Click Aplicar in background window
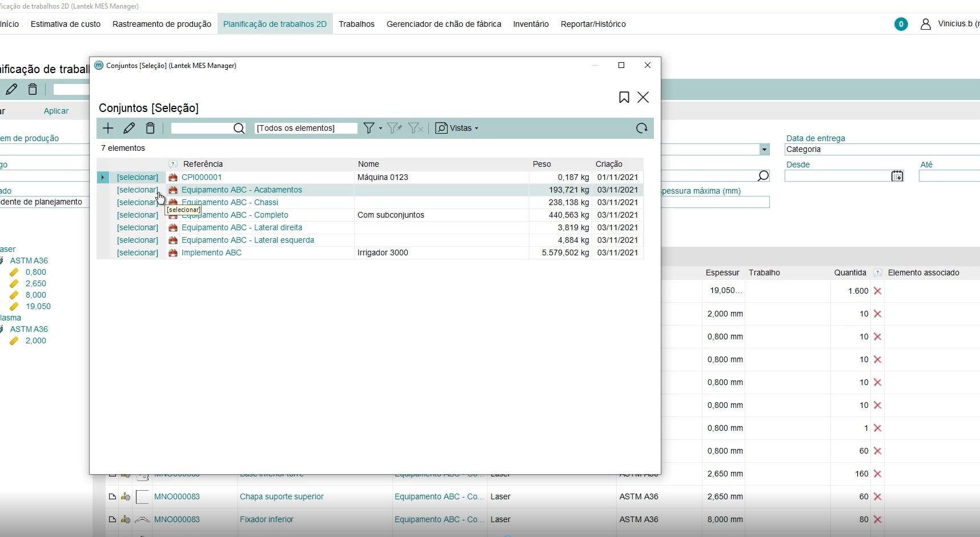The height and width of the screenshot is (537, 980). (56, 111)
